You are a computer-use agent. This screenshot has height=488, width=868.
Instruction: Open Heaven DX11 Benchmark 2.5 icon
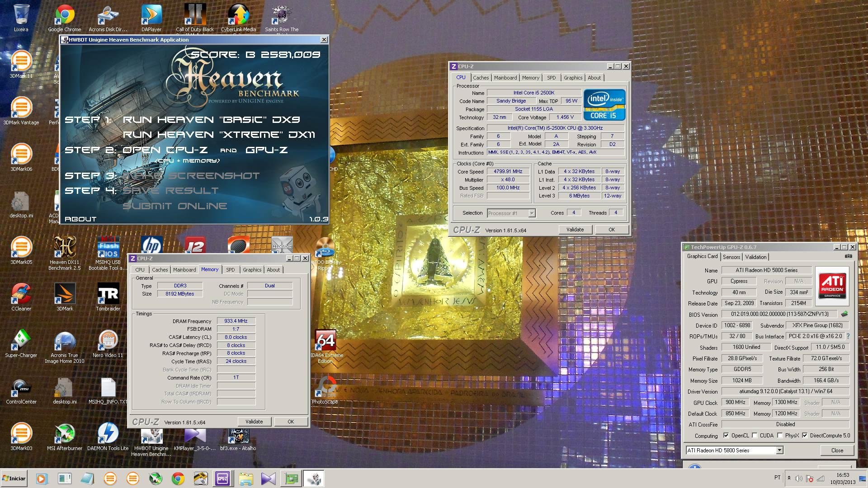point(64,253)
